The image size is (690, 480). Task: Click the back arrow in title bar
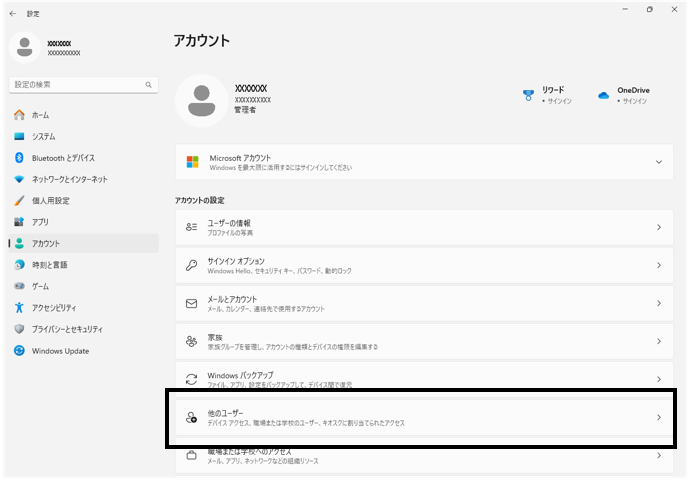click(12, 13)
